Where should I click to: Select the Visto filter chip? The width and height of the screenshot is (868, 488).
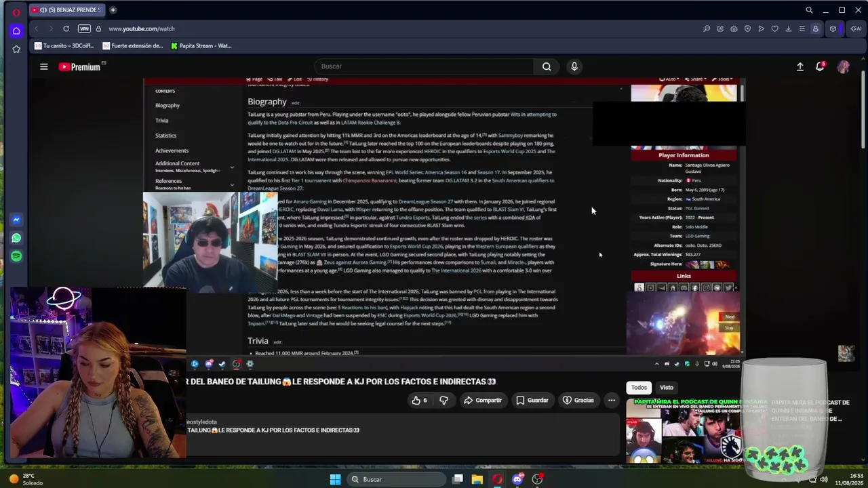[x=667, y=388]
